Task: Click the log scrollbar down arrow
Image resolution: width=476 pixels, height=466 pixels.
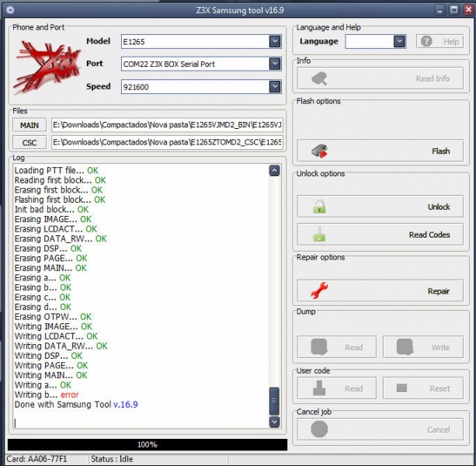Action: point(274,422)
